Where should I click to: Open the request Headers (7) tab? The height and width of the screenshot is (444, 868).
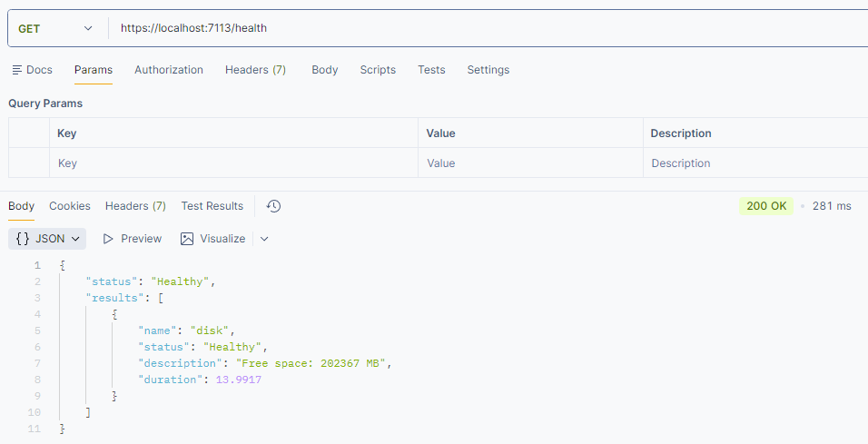pyautogui.click(x=255, y=70)
